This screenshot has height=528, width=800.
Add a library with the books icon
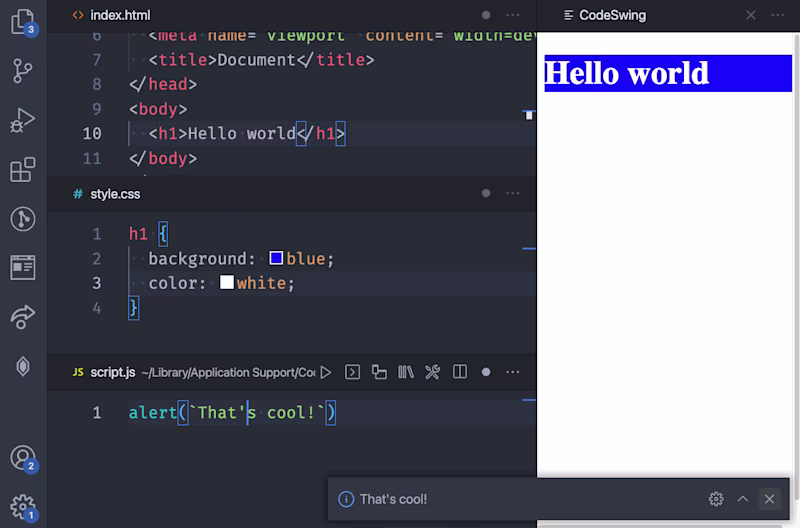point(406,372)
